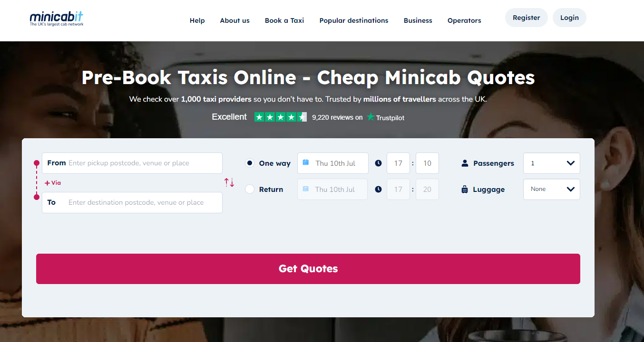Open the Passengers dropdown
The height and width of the screenshot is (342, 644).
[x=552, y=163]
